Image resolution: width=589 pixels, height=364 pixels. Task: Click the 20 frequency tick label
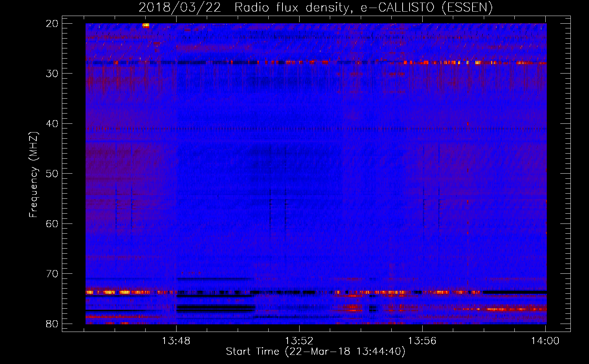(x=52, y=24)
